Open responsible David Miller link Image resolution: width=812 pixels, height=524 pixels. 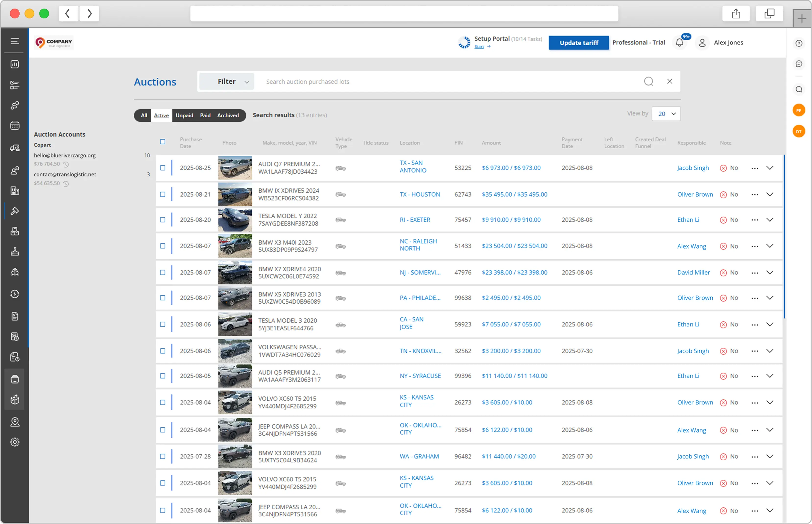(x=693, y=273)
